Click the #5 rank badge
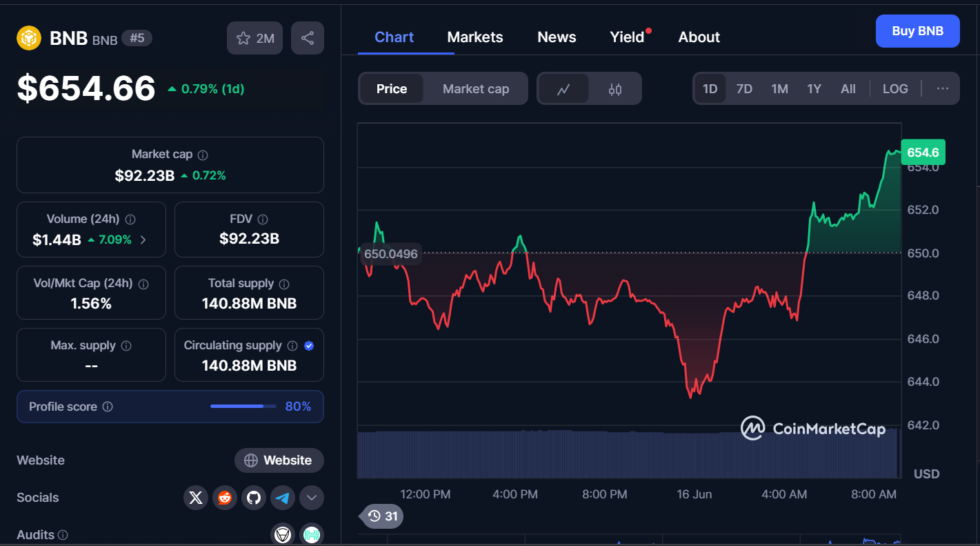Image resolution: width=980 pixels, height=546 pixels. pos(137,38)
